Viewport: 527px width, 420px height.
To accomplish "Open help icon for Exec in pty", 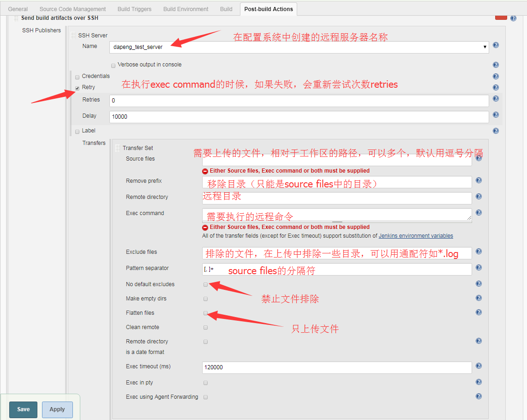I will coord(479,382).
